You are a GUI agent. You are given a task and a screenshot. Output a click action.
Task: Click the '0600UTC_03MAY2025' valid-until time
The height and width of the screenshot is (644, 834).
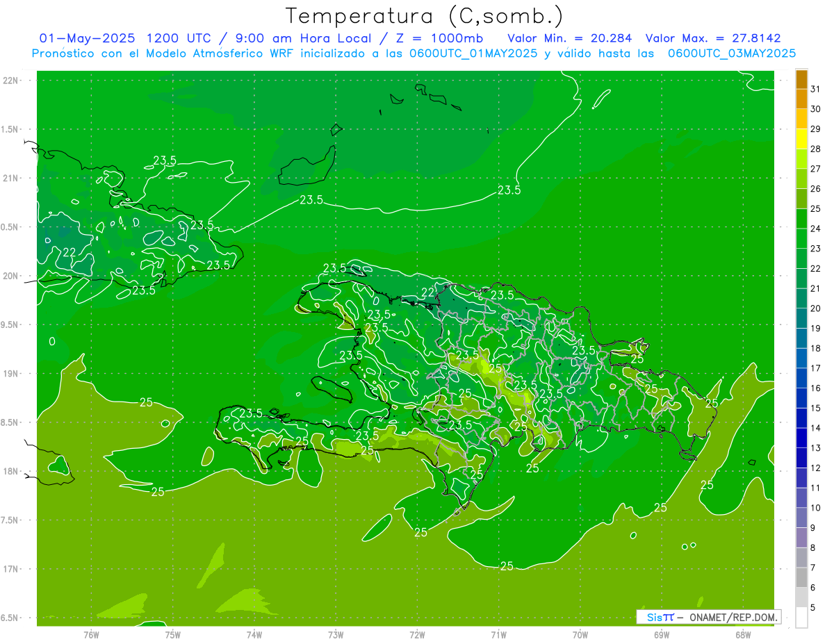coord(732,53)
